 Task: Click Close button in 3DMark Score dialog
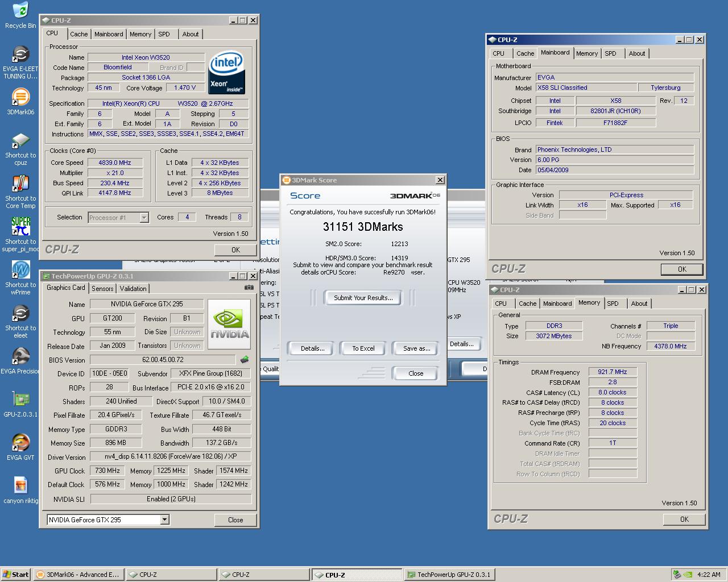pos(416,373)
